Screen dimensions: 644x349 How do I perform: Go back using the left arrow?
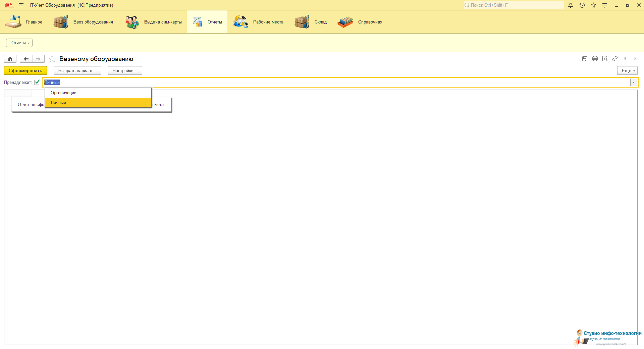coord(26,59)
